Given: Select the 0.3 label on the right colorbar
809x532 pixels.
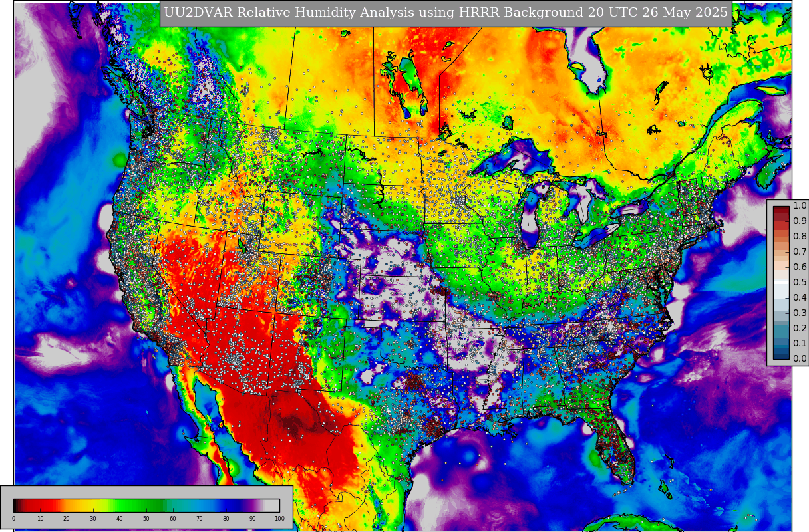Looking at the screenshot, I should (800, 313).
